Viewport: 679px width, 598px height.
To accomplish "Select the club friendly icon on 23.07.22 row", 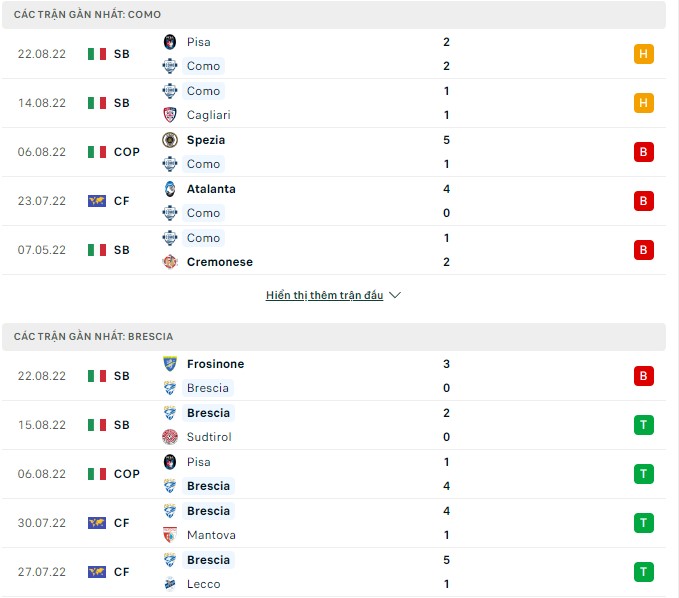I will pos(96,201).
